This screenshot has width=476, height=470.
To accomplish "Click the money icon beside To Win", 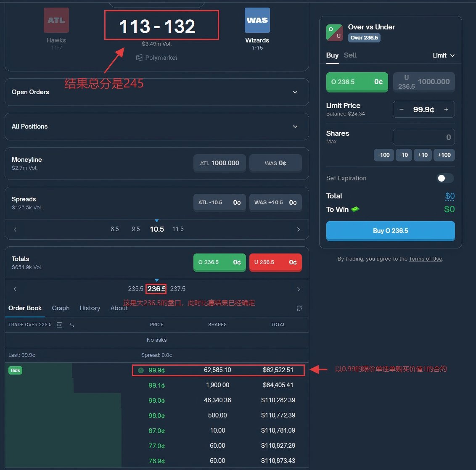I will [x=355, y=209].
